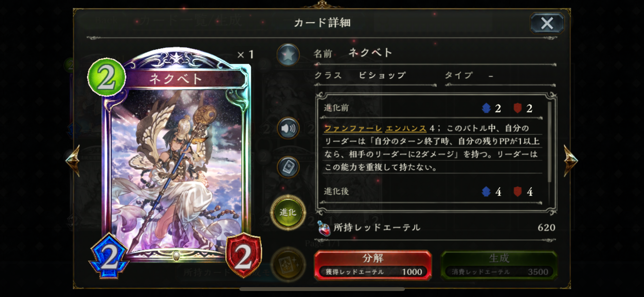Tap the blue attack 2 badge

point(109,257)
